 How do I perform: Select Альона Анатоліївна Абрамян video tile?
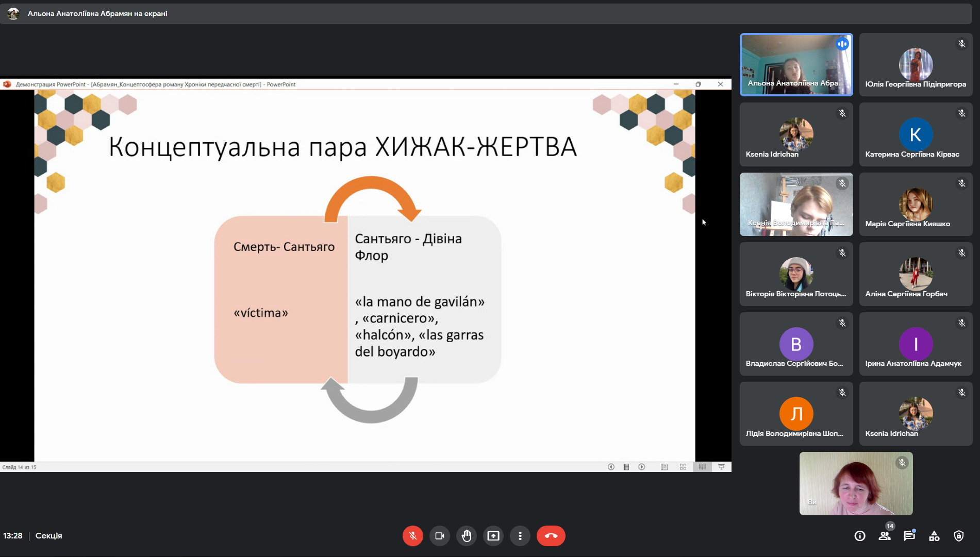click(x=796, y=65)
